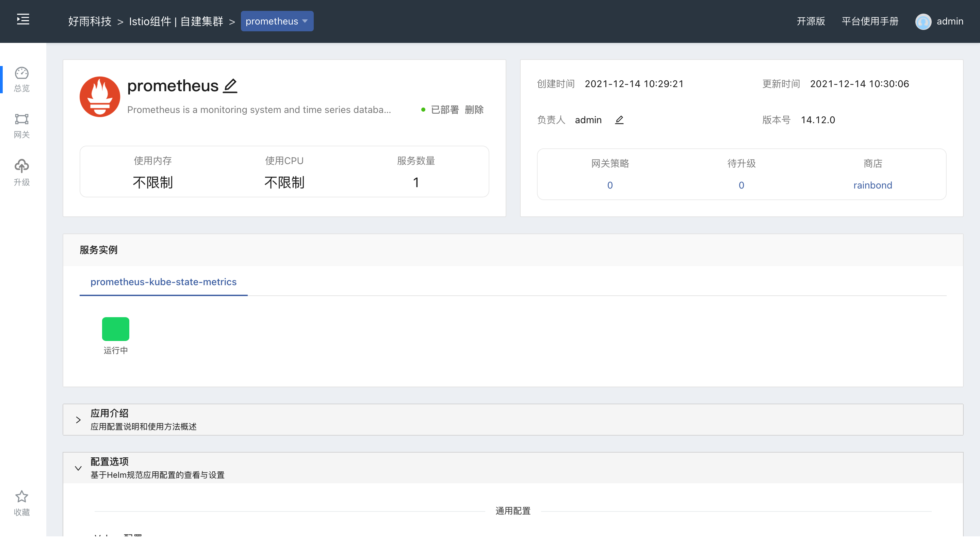The height and width of the screenshot is (537, 980).
Task: Click the version number 14.12.0
Action: click(818, 120)
